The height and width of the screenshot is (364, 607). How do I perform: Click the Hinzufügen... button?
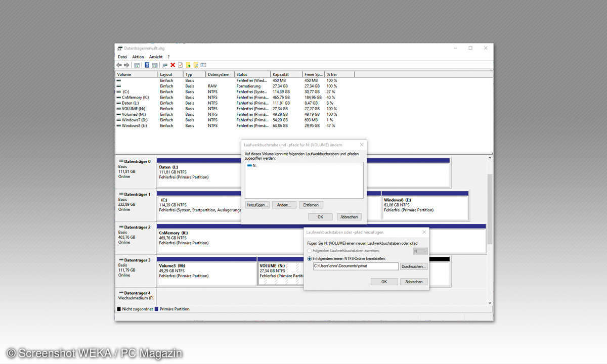pyautogui.click(x=257, y=205)
